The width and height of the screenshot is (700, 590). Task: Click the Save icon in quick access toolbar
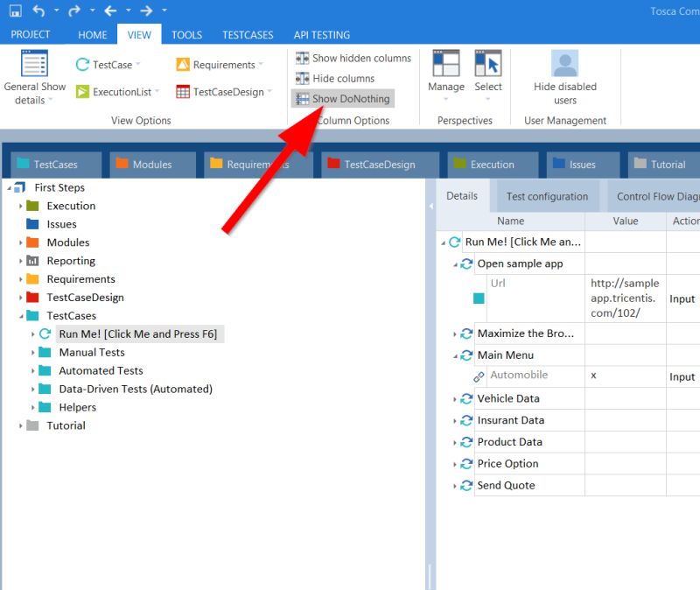[x=16, y=11]
